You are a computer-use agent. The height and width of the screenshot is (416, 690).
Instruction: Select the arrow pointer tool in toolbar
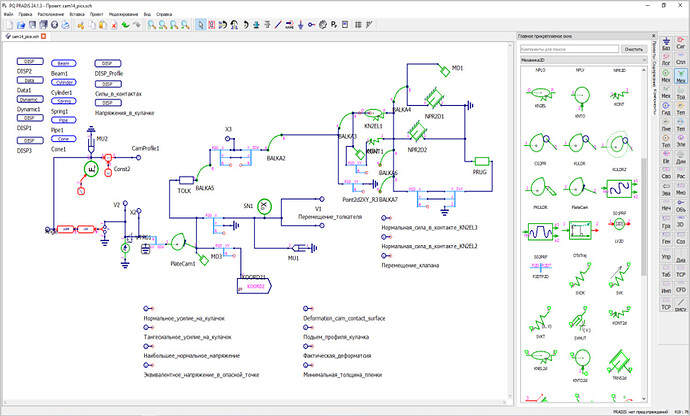tap(201, 25)
